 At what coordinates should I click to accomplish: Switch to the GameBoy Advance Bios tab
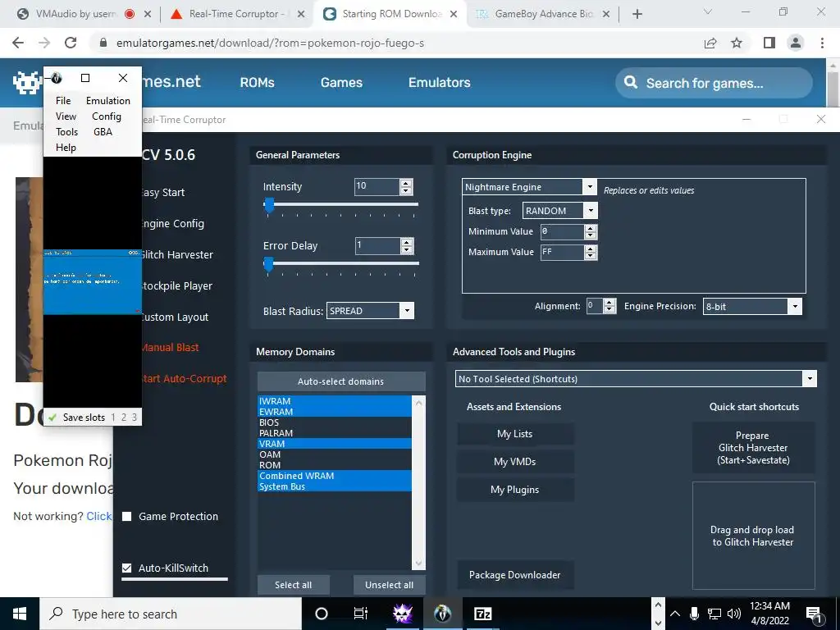543,14
